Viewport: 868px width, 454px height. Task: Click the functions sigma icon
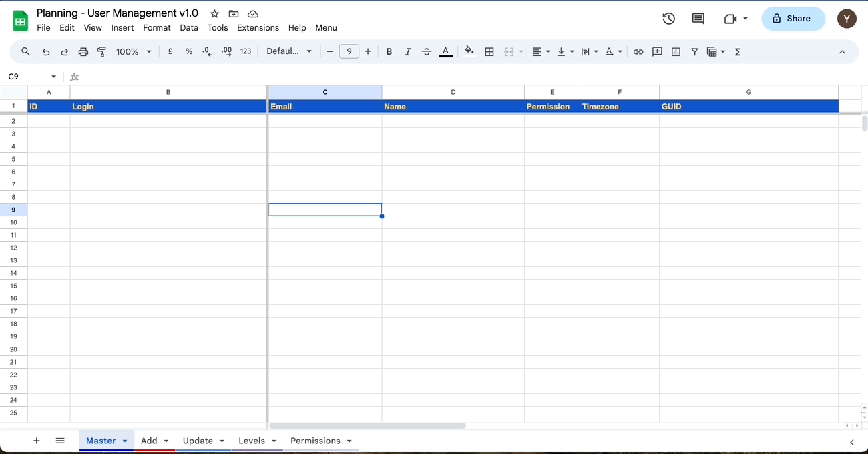pos(738,52)
